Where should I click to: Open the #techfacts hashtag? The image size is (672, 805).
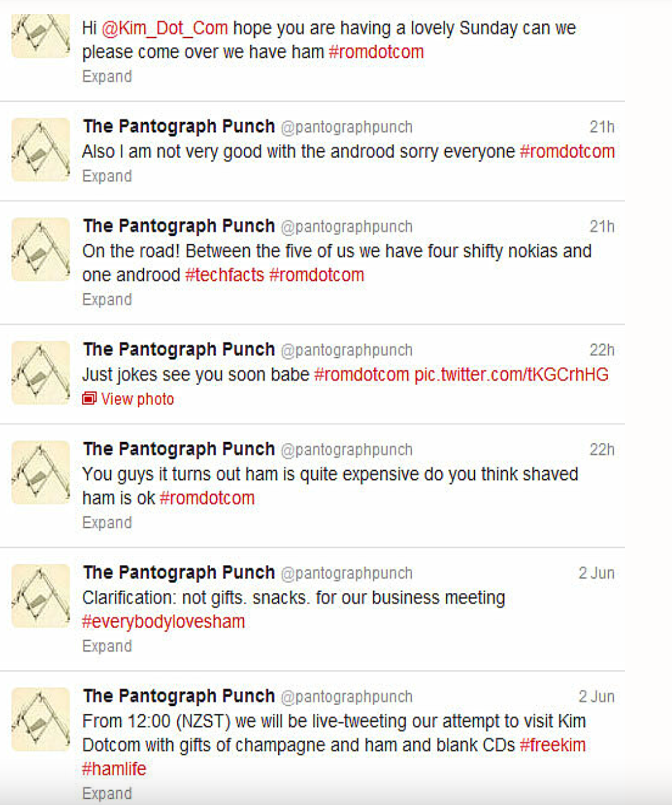(x=225, y=275)
